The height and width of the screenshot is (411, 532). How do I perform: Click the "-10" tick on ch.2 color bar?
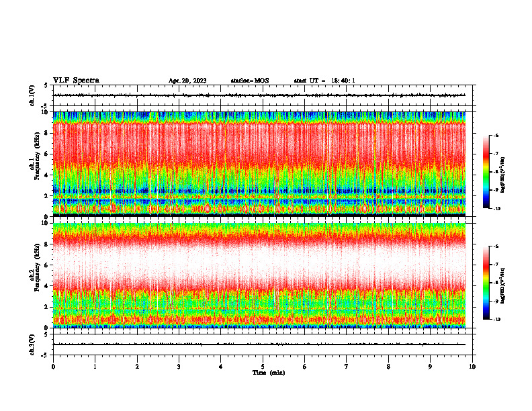pos(497,319)
